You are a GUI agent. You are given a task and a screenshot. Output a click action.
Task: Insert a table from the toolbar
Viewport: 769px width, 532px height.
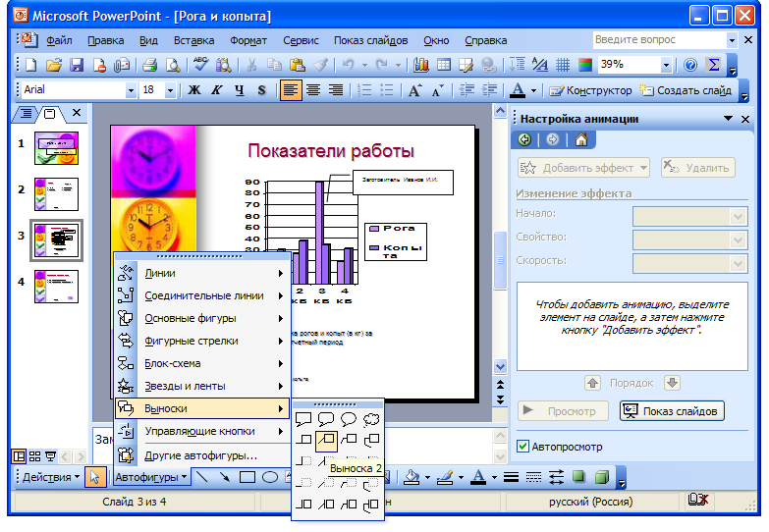(444, 65)
